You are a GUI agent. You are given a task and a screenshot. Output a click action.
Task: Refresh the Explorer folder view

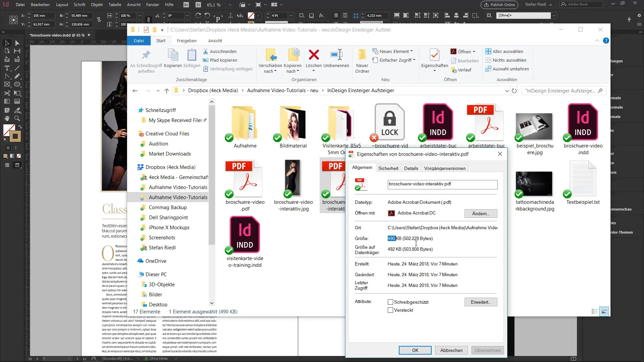514,90
